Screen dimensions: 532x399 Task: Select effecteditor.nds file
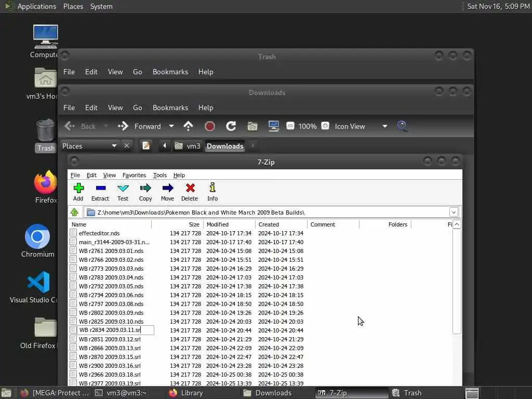coord(99,233)
